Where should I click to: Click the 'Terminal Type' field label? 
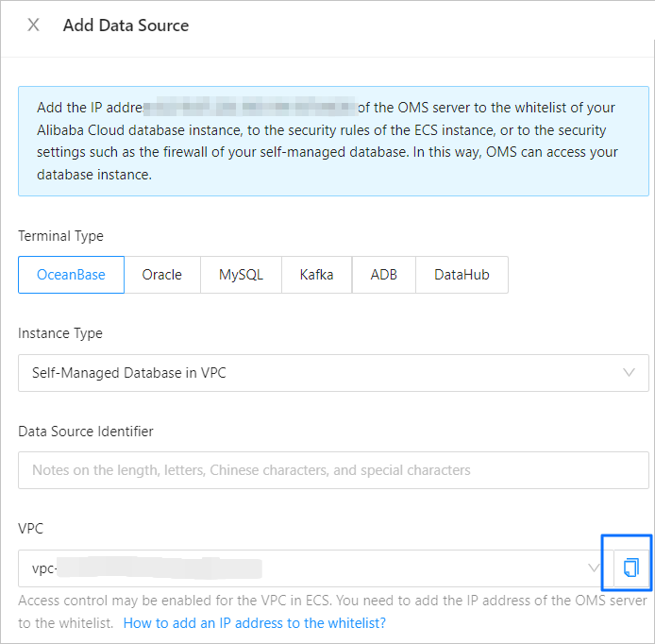(60, 236)
